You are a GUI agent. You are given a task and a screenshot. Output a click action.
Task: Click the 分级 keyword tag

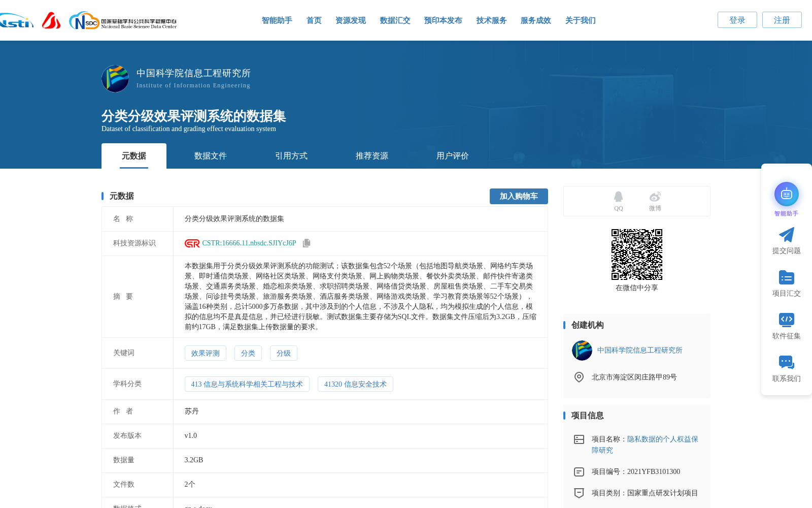tap(284, 353)
